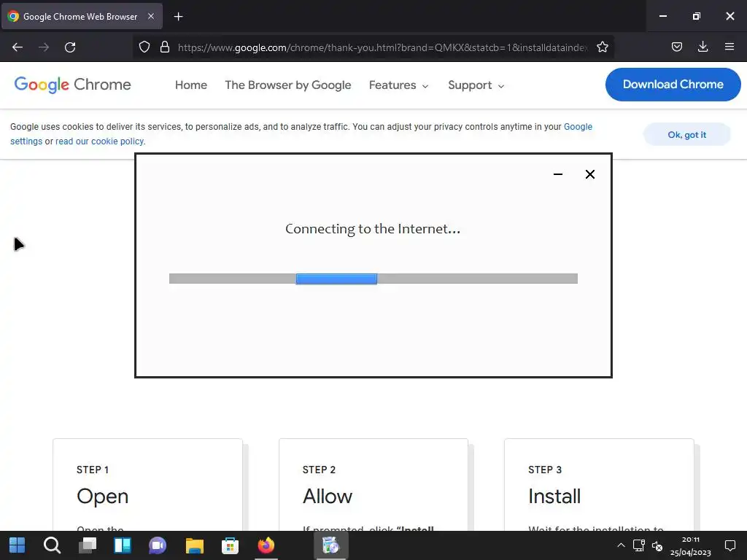Click the installer progress bar
Screen dimensions: 747x560
tap(373, 279)
